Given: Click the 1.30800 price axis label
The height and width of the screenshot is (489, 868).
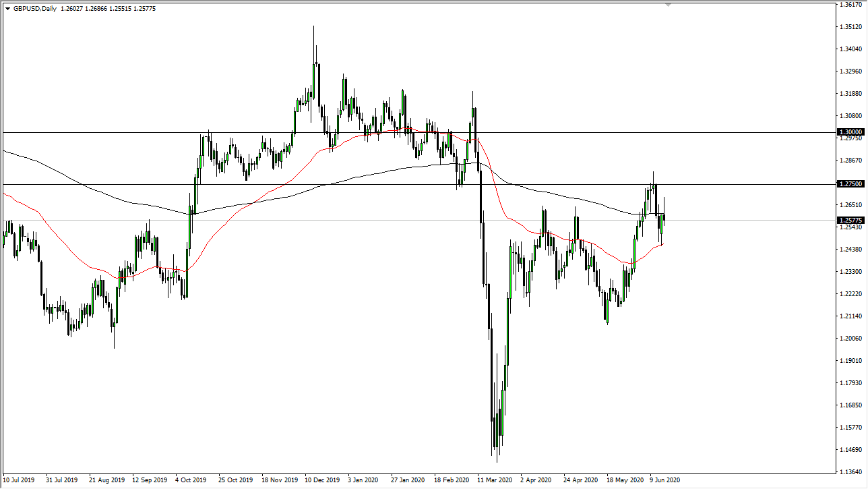Looking at the screenshot, I should (x=850, y=116).
